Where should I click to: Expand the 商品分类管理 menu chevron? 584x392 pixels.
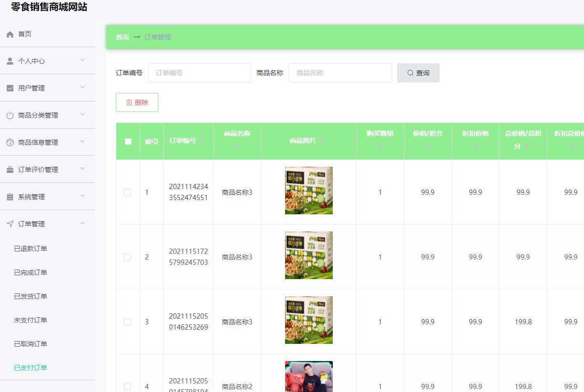(x=82, y=114)
